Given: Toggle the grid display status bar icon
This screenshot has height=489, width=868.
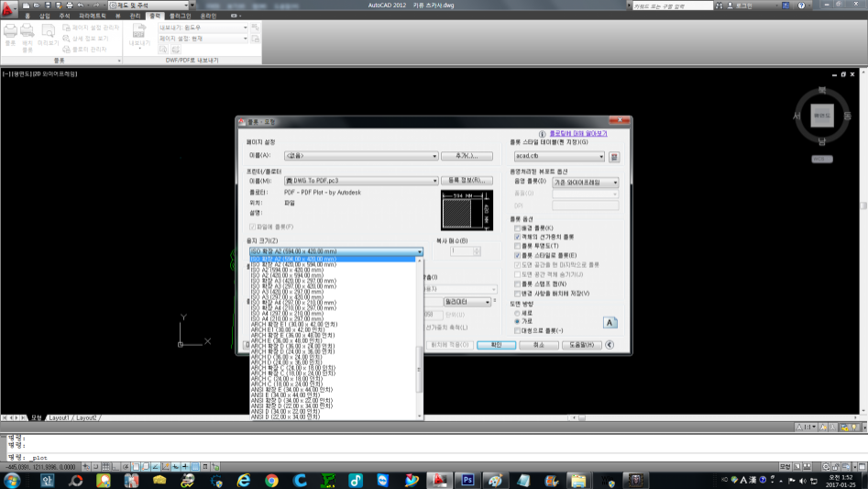Looking at the screenshot, I should pos(105,467).
